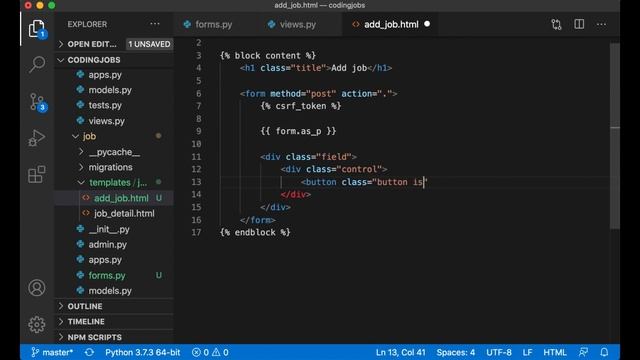This screenshot has height=360, width=640.
Task: Click the Open Changes compare icon
Action: click(x=556, y=24)
